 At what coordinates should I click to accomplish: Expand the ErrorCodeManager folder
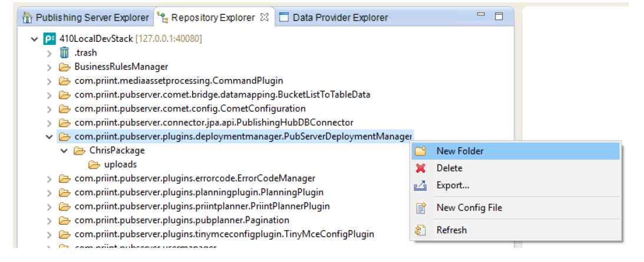point(49,179)
